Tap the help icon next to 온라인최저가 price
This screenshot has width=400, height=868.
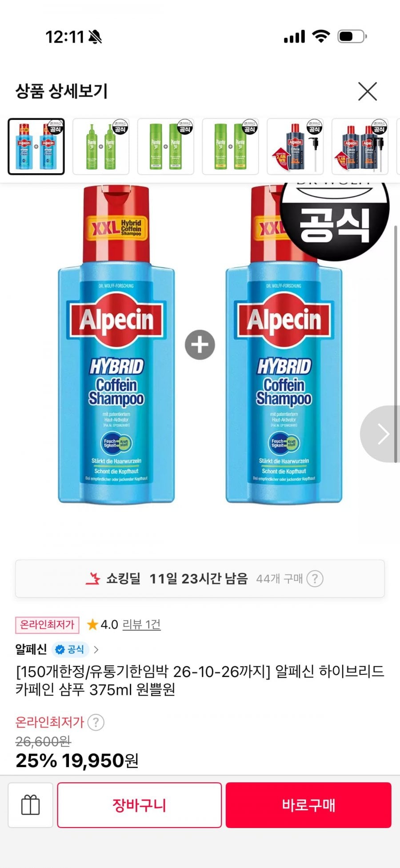coord(96,722)
